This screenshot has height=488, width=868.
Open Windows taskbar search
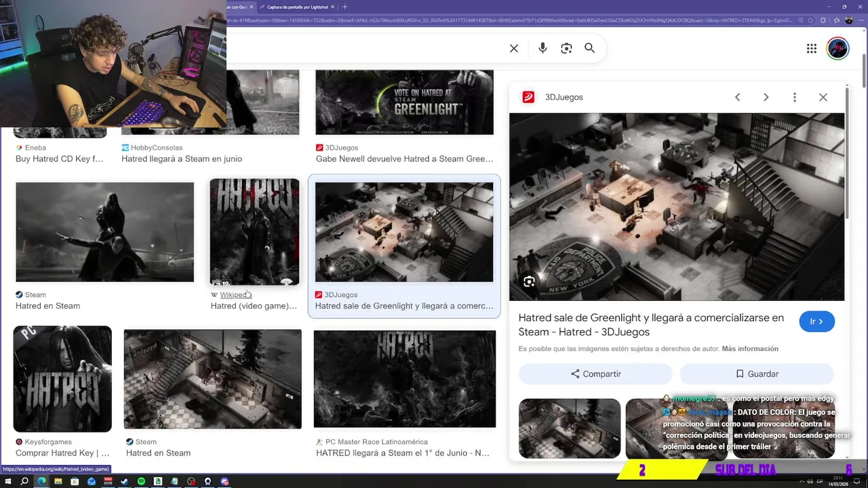(24, 481)
